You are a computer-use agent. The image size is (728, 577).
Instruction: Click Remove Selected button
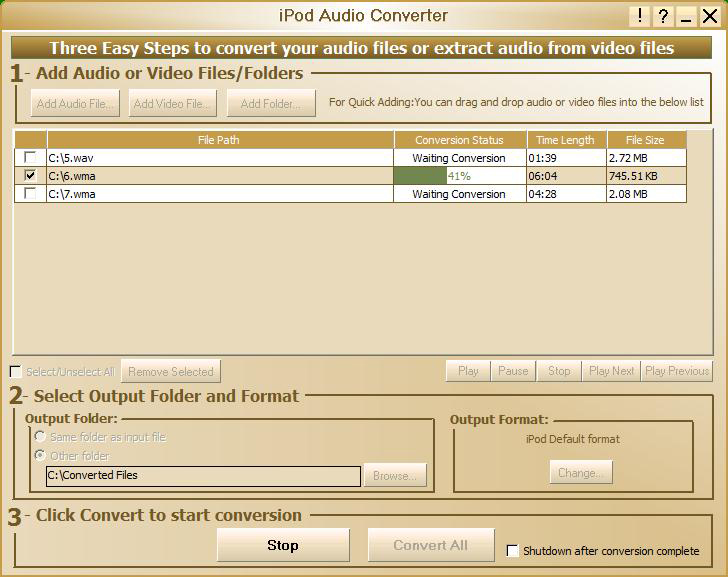(x=171, y=371)
